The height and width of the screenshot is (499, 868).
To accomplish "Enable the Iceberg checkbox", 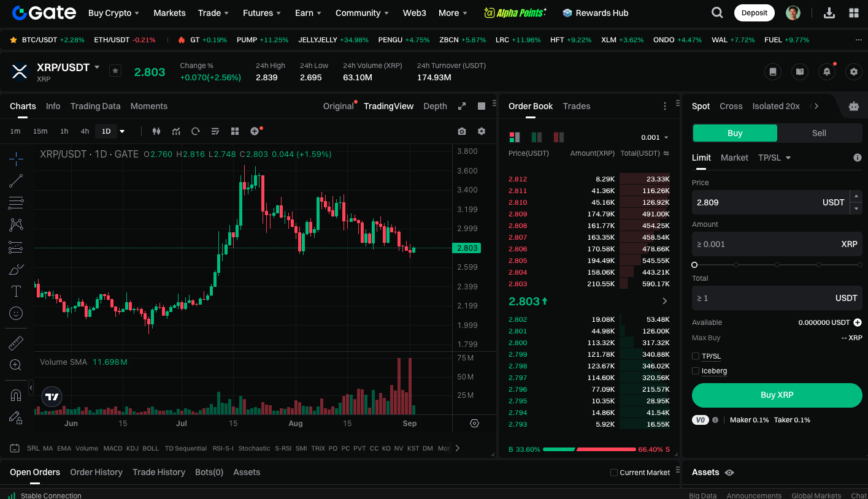I will coord(696,371).
